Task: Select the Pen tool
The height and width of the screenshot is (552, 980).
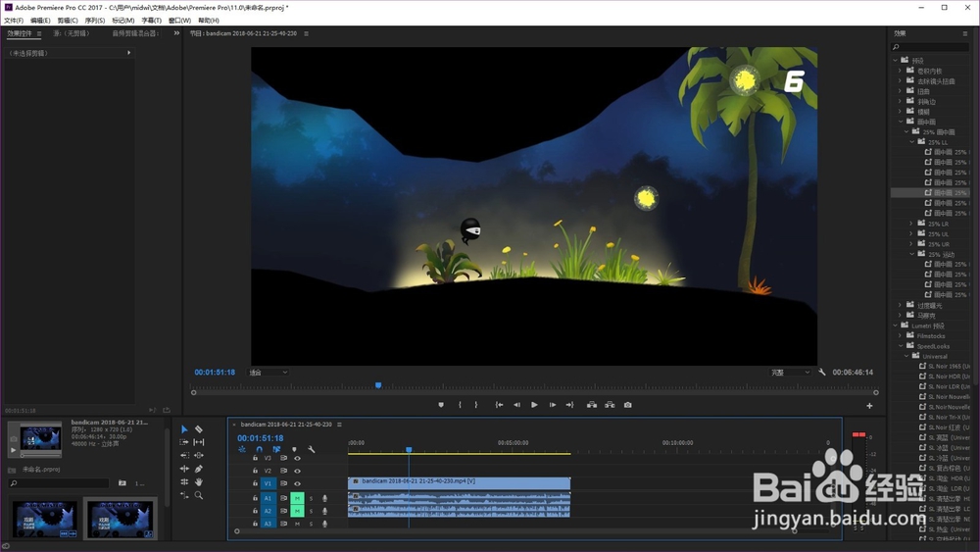Action: click(x=199, y=469)
